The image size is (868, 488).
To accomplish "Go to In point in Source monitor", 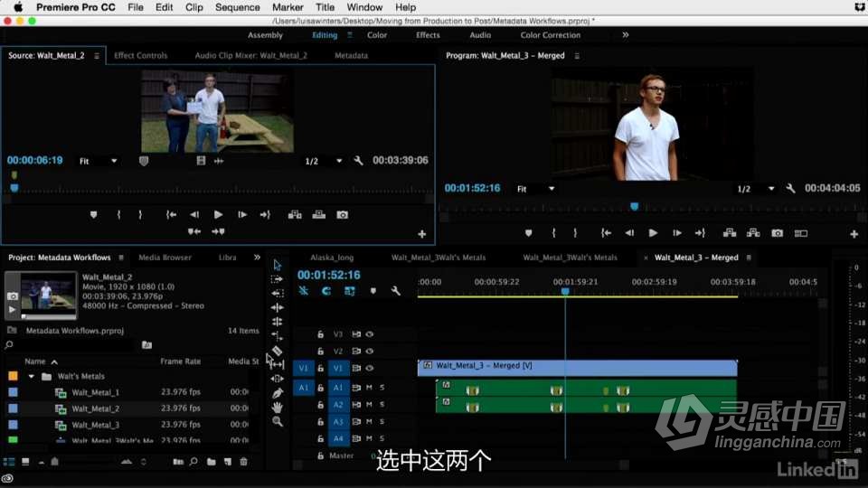I will [x=171, y=215].
